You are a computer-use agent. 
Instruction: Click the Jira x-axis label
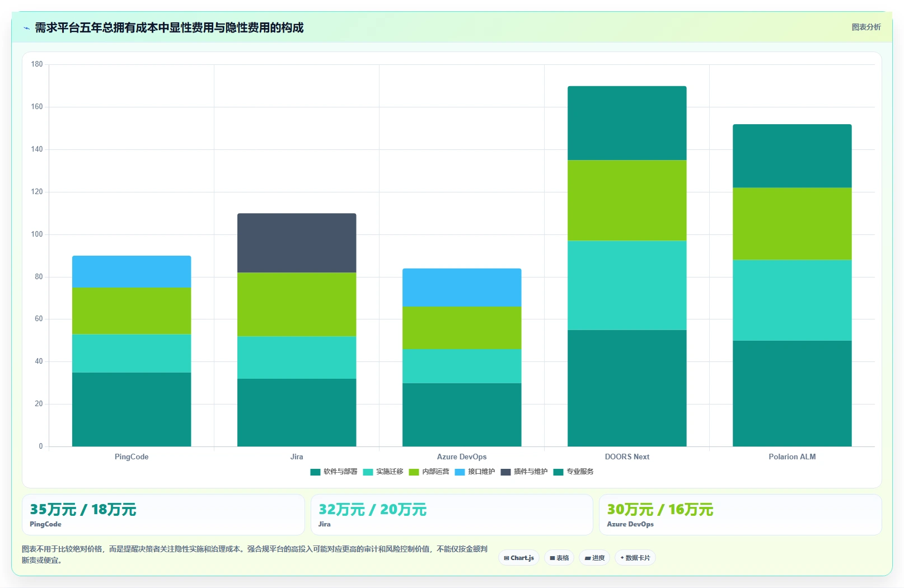pos(297,457)
